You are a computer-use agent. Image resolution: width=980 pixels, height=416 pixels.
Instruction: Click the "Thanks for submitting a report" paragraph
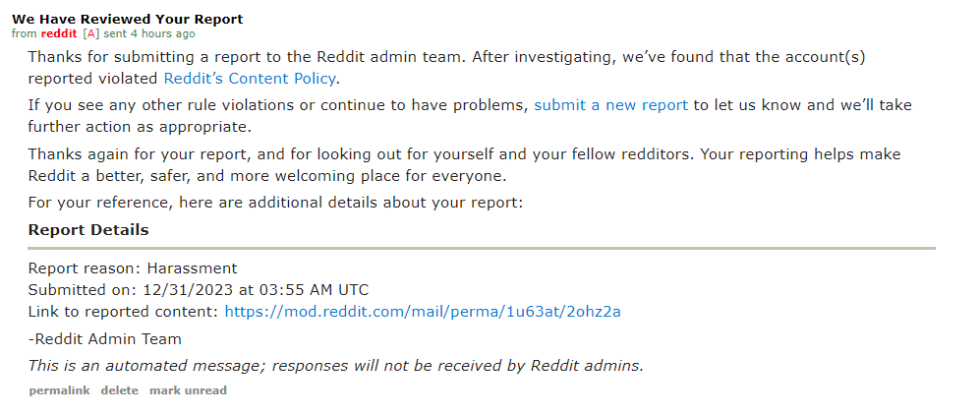pyautogui.click(x=446, y=68)
